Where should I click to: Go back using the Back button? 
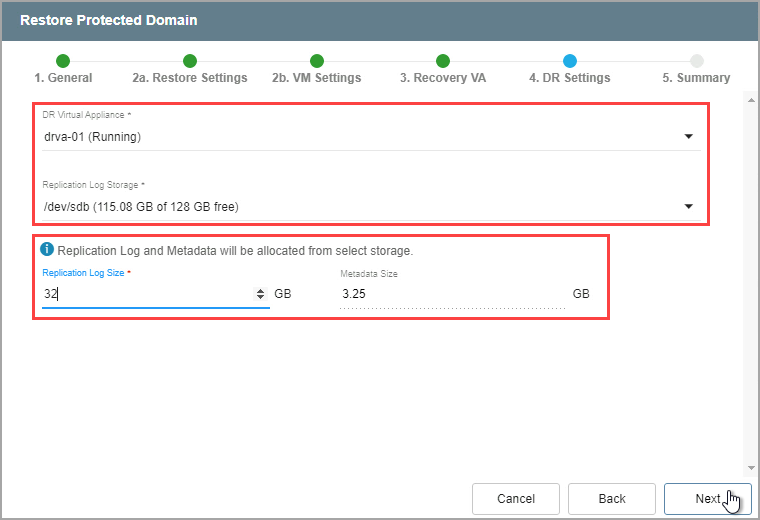click(611, 499)
